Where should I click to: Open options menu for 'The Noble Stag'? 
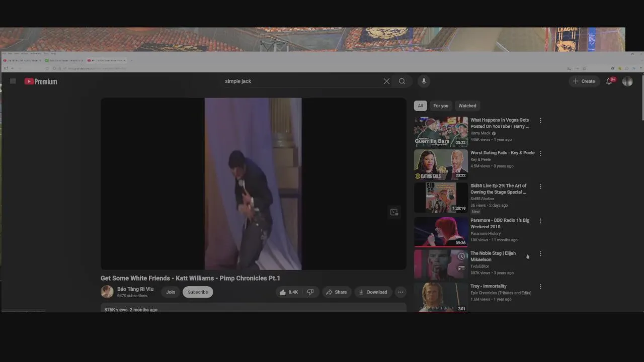click(x=540, y=254)
